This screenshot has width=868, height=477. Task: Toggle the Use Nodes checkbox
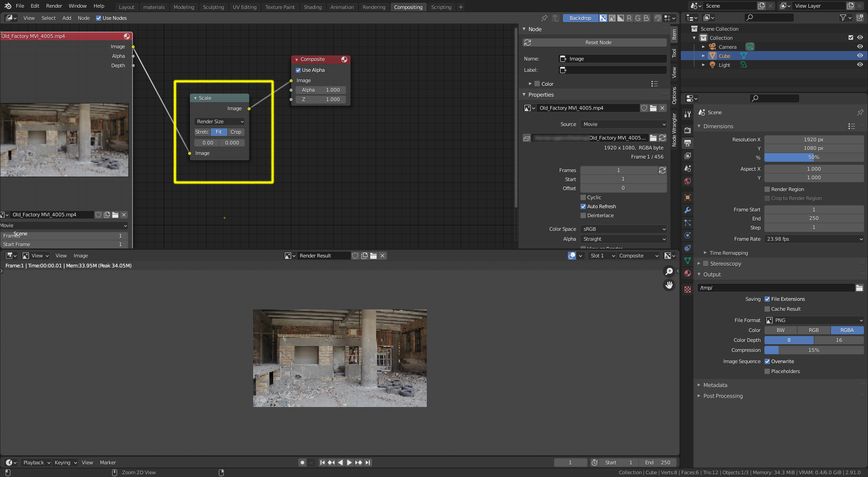click(x=99, y=18)
